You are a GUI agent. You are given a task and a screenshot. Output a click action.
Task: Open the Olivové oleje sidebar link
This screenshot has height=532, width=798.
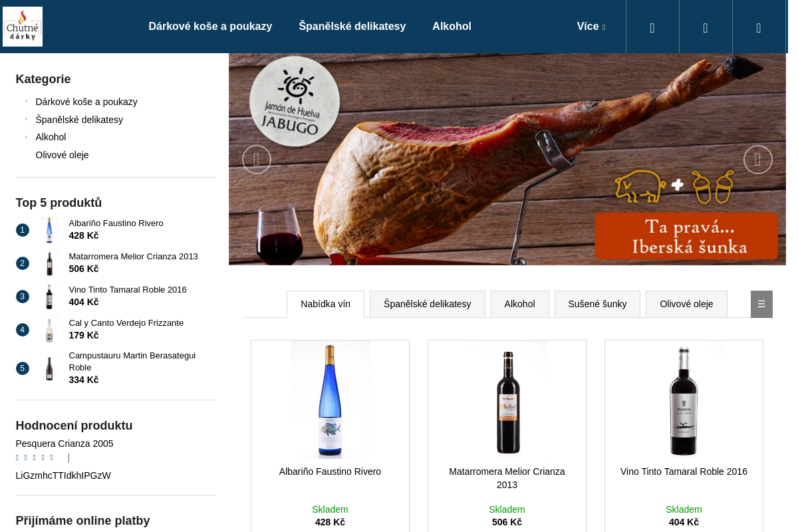pos(62,155)
